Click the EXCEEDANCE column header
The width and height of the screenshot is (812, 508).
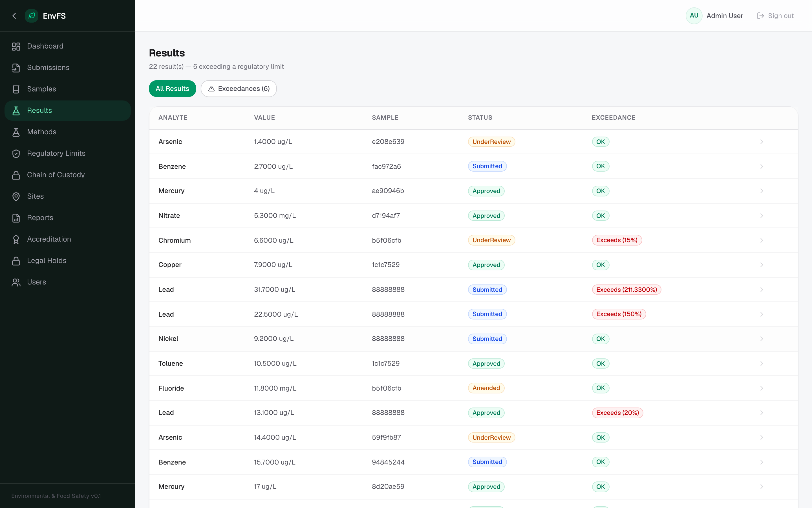coord(613,118)
